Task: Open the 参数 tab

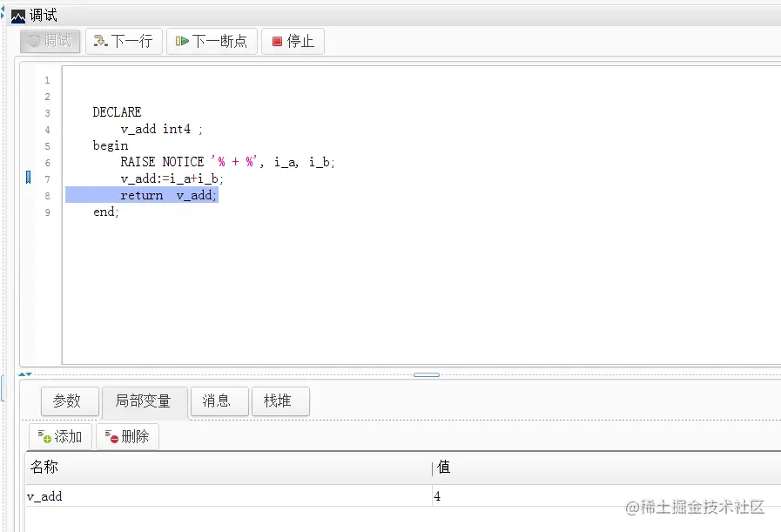Action: pos(70,401)
